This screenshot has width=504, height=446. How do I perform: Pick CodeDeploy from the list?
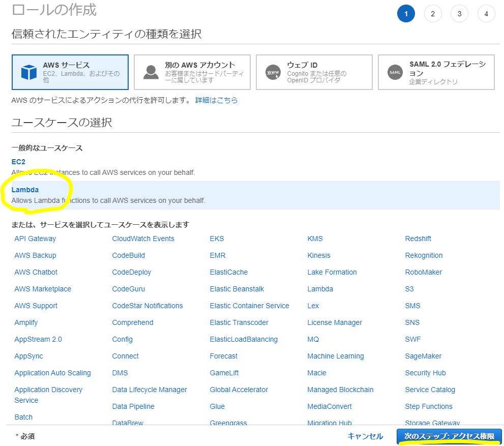[x=131, y=272]
